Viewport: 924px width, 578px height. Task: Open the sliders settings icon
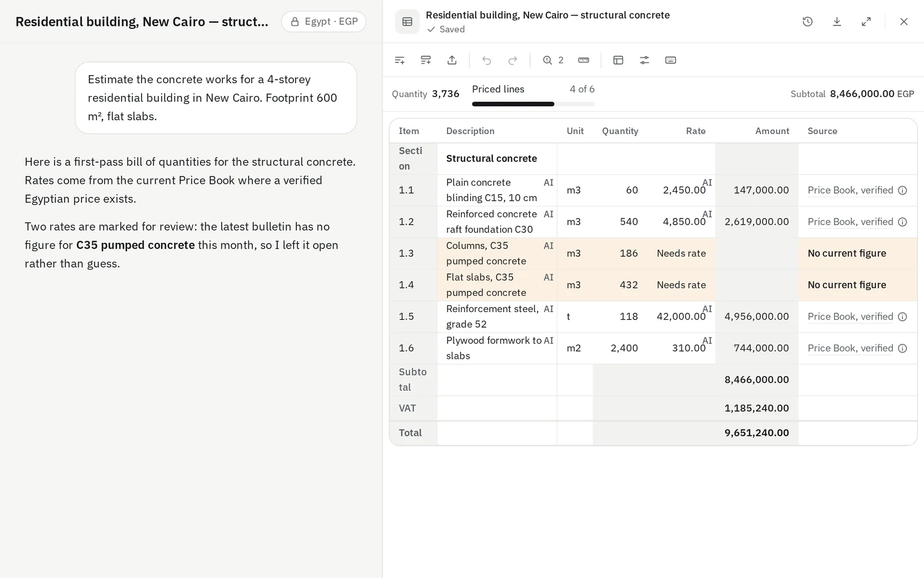644,60
